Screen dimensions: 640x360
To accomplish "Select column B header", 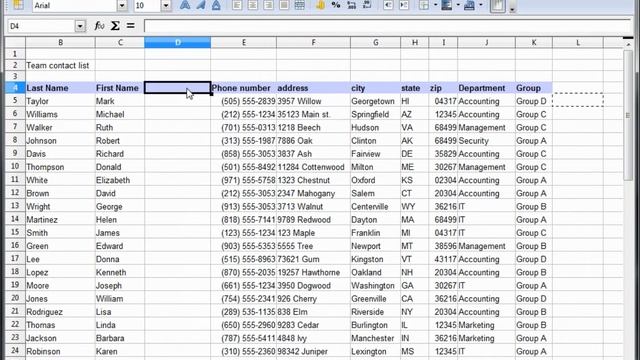I will tap(60, 42).
